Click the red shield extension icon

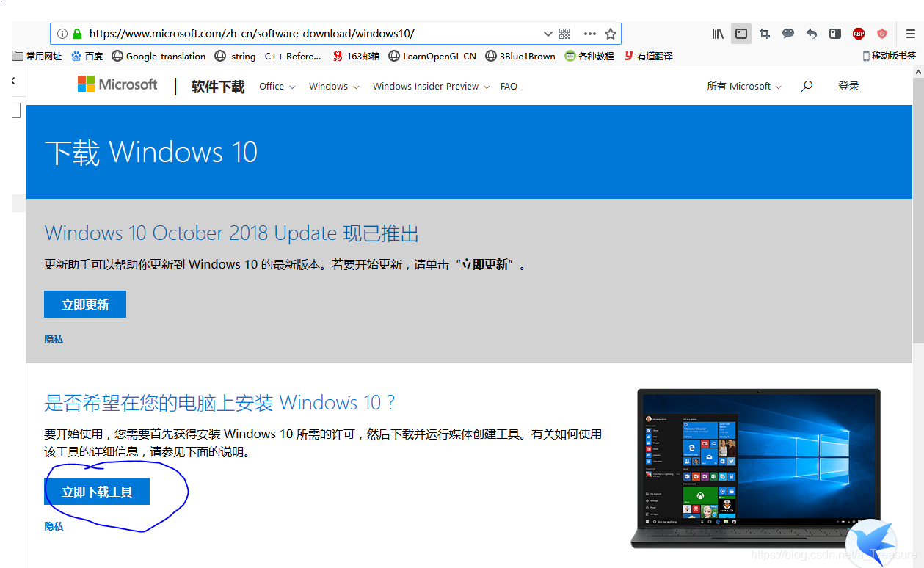click(x=882, y=34)
